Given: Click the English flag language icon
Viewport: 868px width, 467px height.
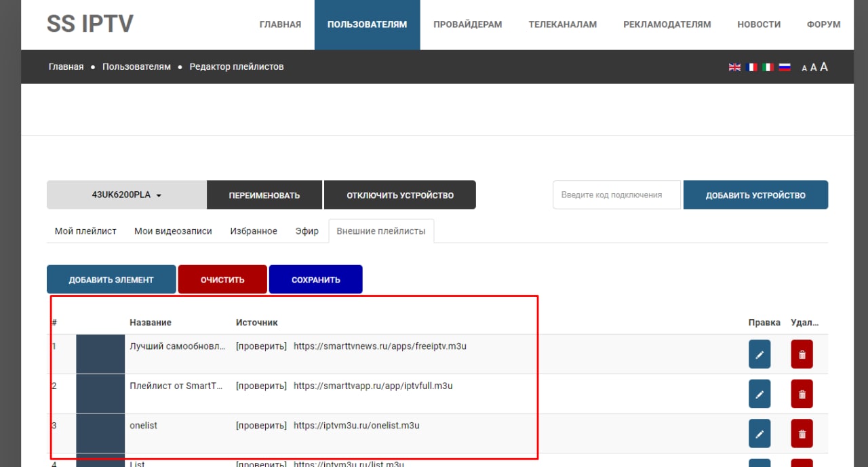Looking at the screenshot, I should 734,67.
